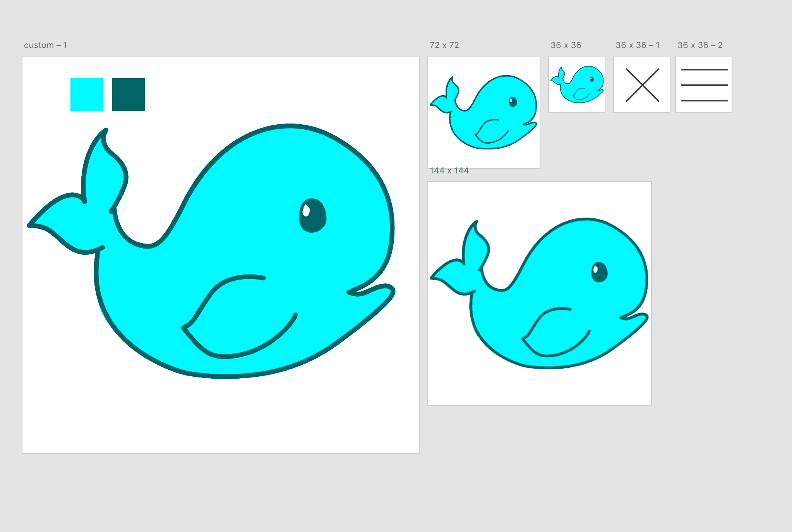
Task: Select the "36 x 36" artboard name
Action: click(x=566, y=45)
